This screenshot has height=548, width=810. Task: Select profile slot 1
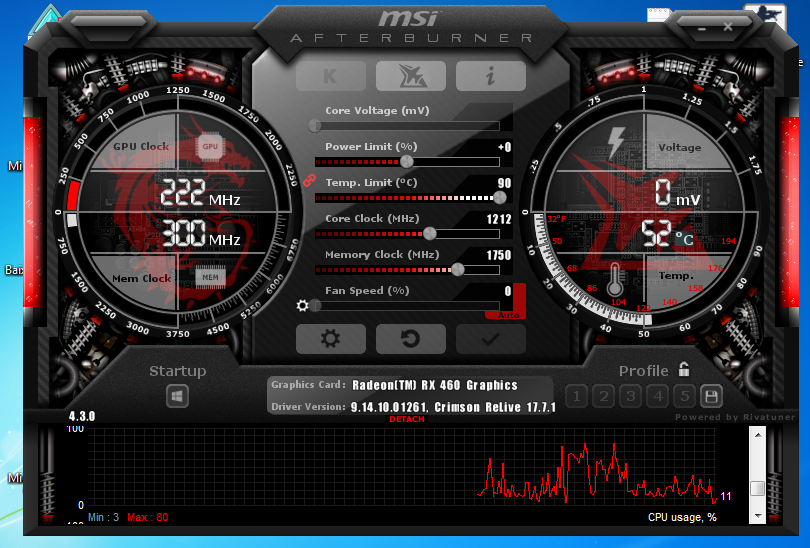577,396
